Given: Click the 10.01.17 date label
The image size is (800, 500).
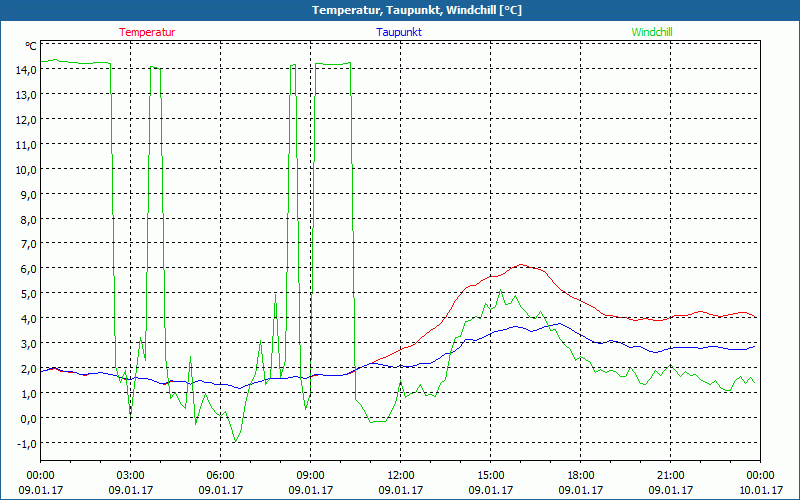Looking at the screenshot, I should point(760,490).
